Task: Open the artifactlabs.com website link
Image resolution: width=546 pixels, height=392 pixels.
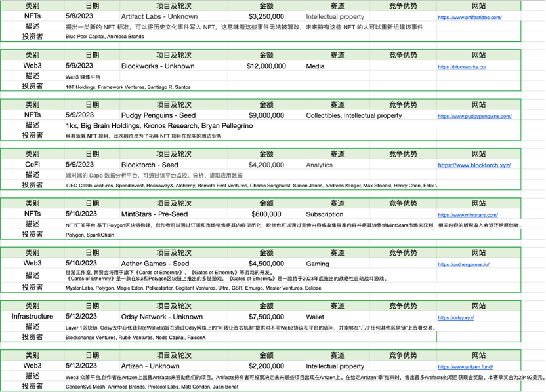Action: 470,18
